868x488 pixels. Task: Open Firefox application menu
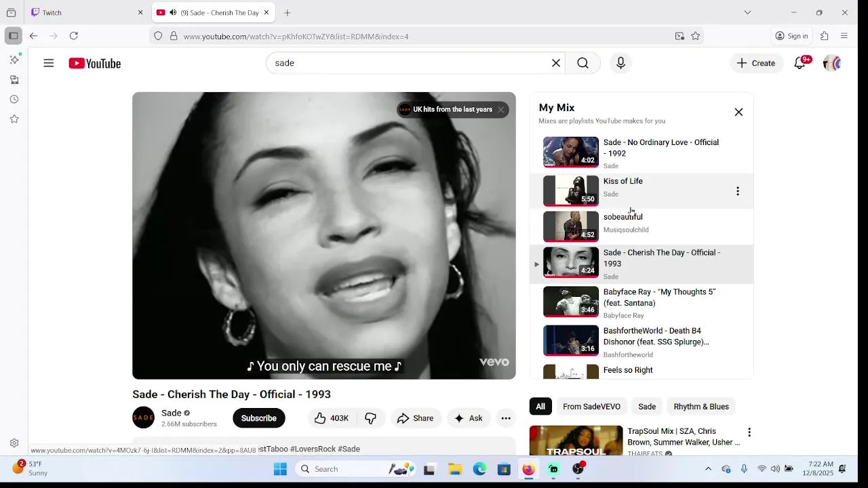tap(844, 36)
